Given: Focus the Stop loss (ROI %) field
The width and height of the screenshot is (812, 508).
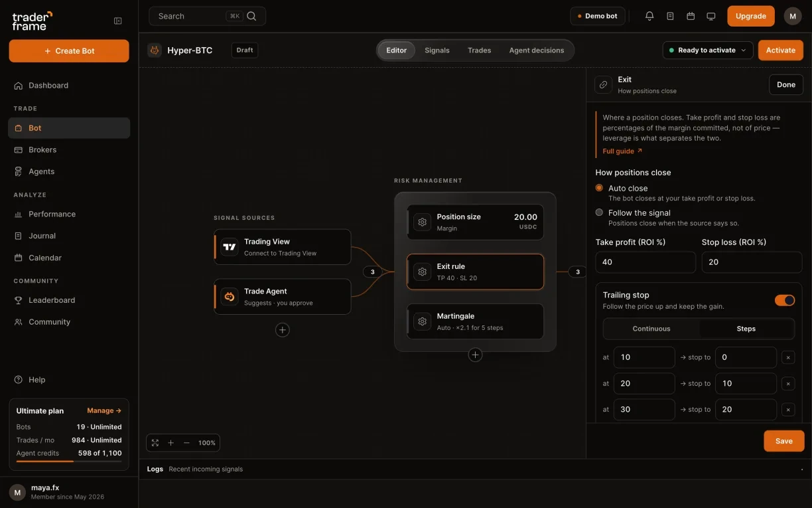Looking at the screenshot, I should tap(752, 262).
